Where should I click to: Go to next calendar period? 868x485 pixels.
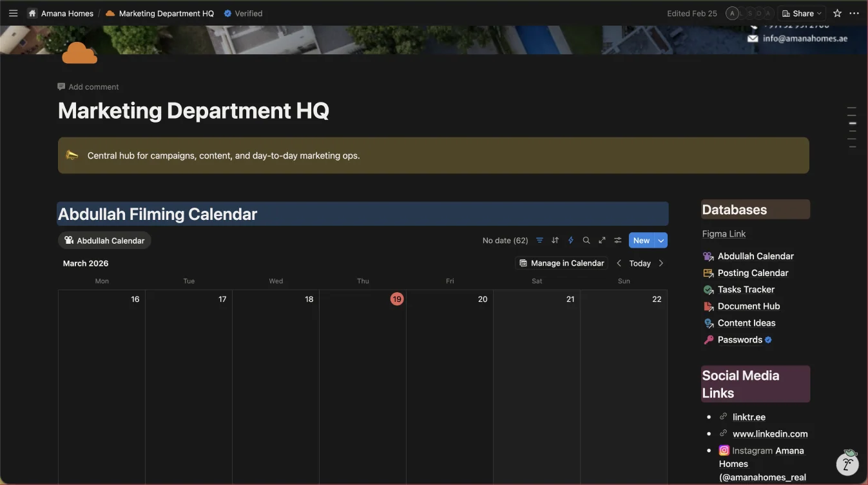[x=661, y=263]
